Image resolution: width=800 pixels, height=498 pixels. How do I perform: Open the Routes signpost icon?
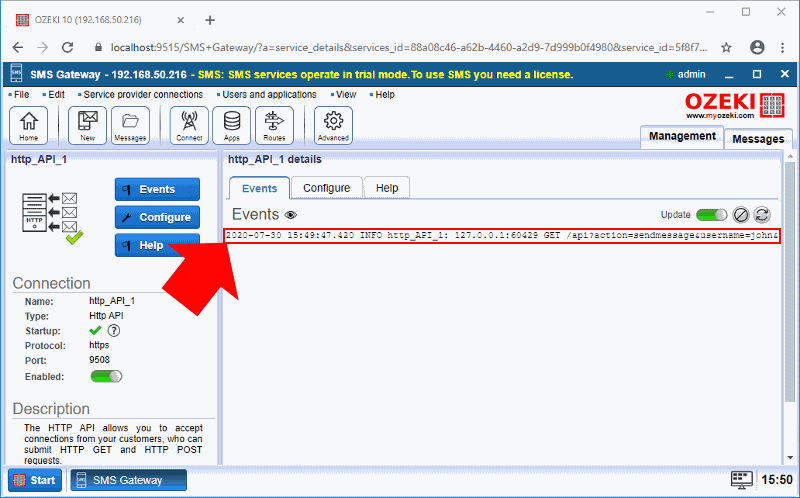click(x=273, y=125)
